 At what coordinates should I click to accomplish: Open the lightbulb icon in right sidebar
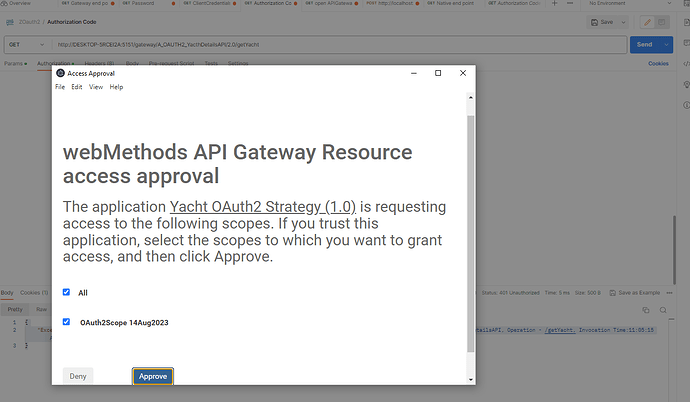click(x=686, y=84)
